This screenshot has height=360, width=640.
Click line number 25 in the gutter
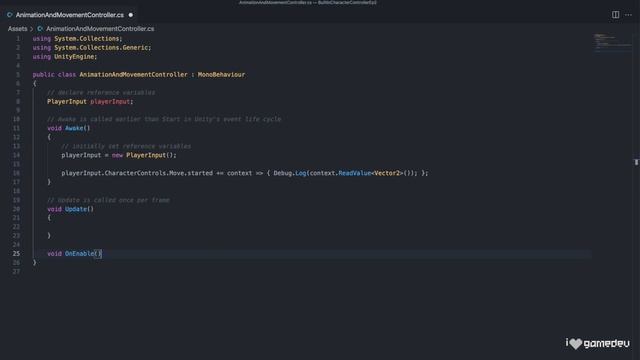[x=16, y=253]
